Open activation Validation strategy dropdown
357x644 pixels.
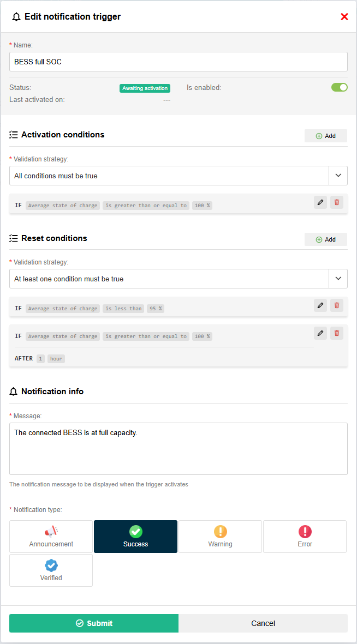(x=338, y=176)
